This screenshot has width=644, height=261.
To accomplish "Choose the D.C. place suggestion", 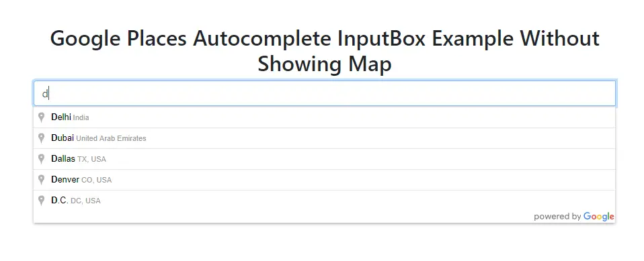I will (324, 201).
